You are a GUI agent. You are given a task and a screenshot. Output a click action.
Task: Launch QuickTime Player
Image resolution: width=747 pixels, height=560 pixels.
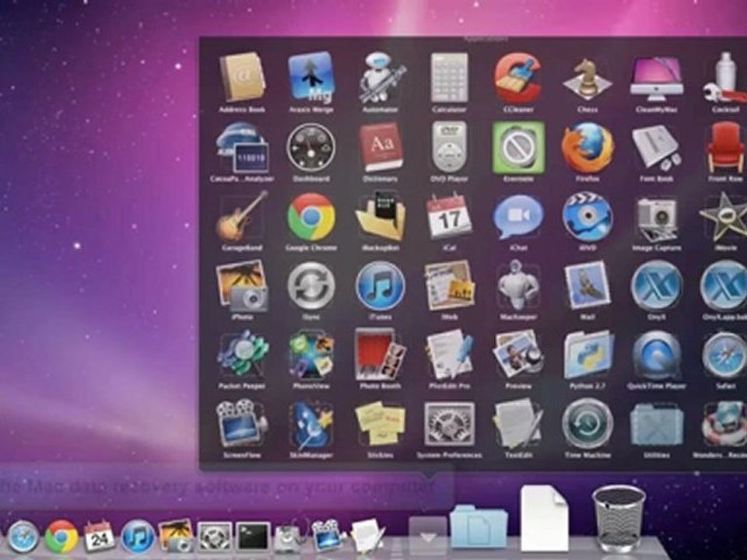(x=657, y=355)
